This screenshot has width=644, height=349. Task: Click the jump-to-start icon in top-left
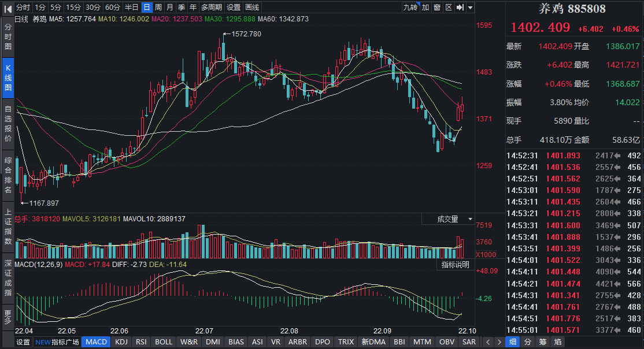6,8
